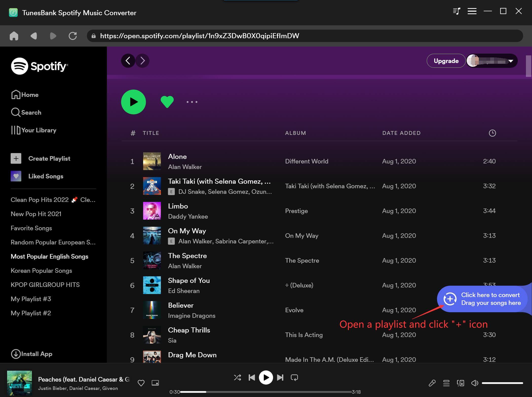
Task: Click the Upgrade button
Action: click(446, 60)
